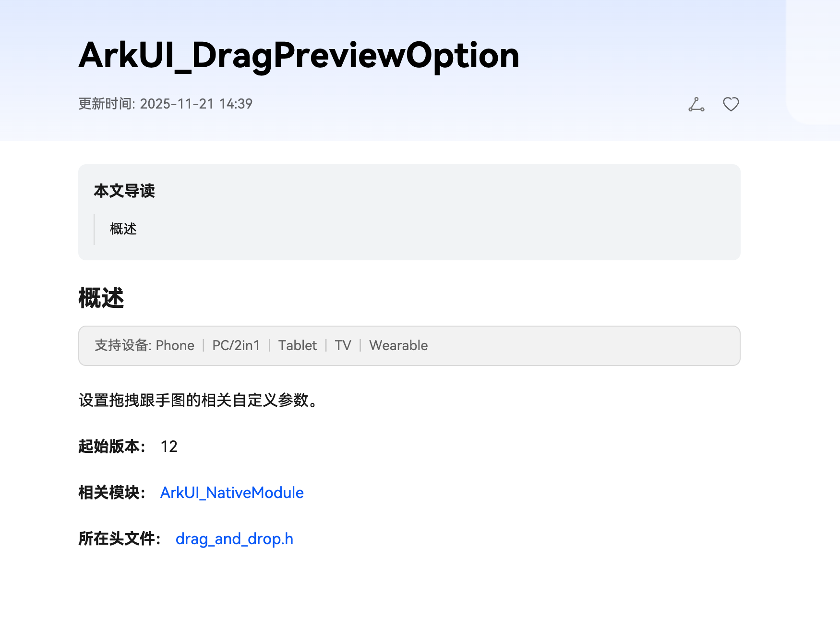Image resolution: width=840 pixels, height=633 pixels.
Task: Click the PC/2in1 supported device label
Action: point(236,345)
